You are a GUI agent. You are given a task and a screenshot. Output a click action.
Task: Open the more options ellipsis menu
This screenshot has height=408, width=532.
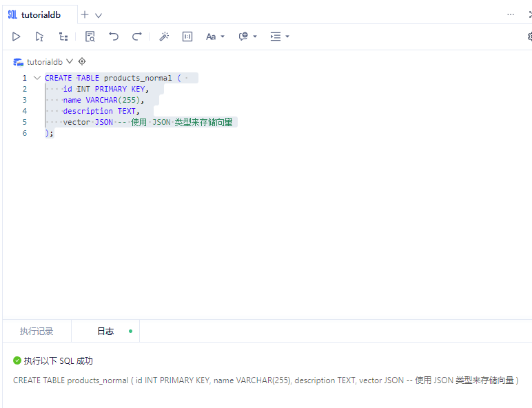511,14
